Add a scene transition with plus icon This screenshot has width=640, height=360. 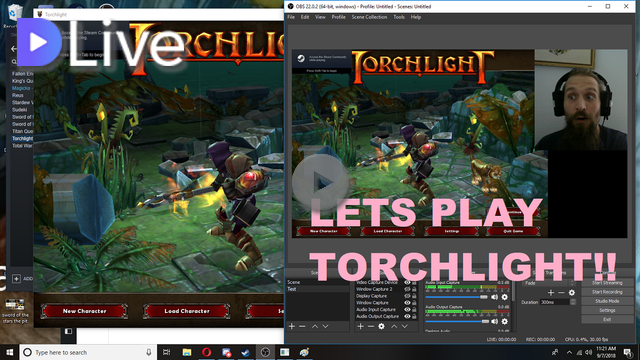(x=551, y=292)
